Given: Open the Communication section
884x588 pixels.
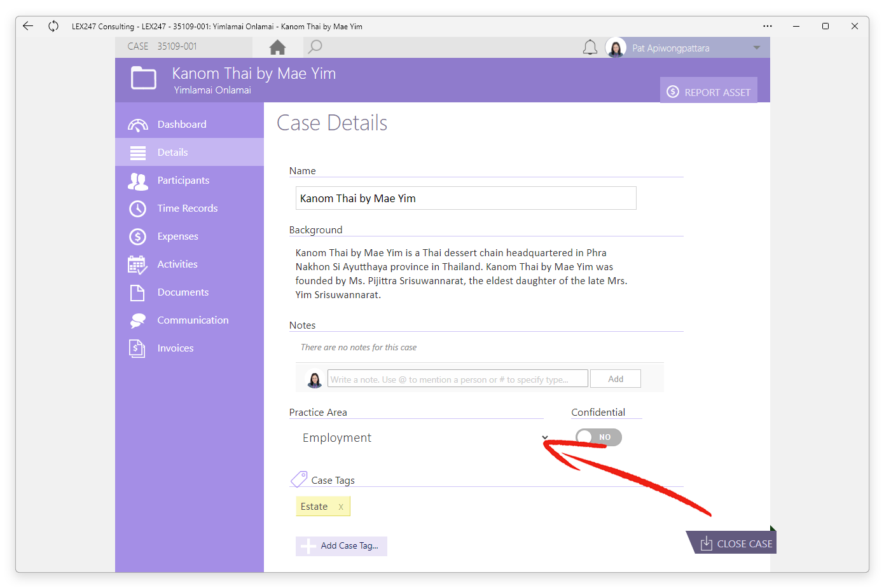Looking at the screenshot, I should pos(190,320).
